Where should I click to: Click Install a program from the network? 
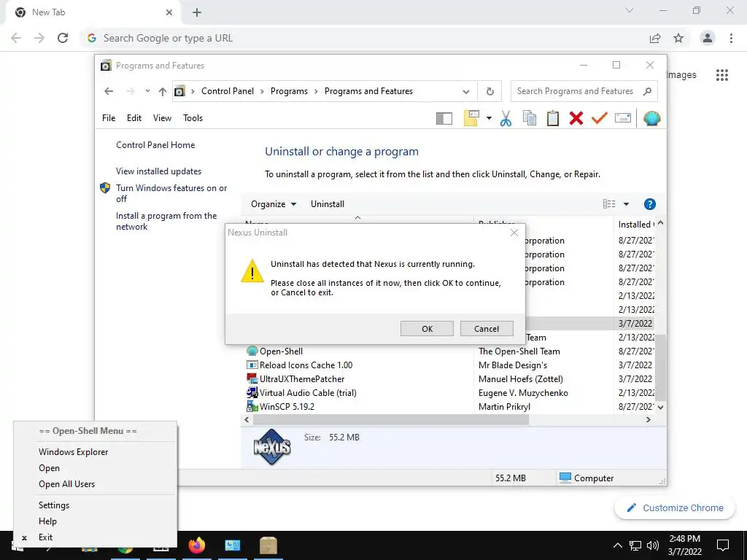166,222
